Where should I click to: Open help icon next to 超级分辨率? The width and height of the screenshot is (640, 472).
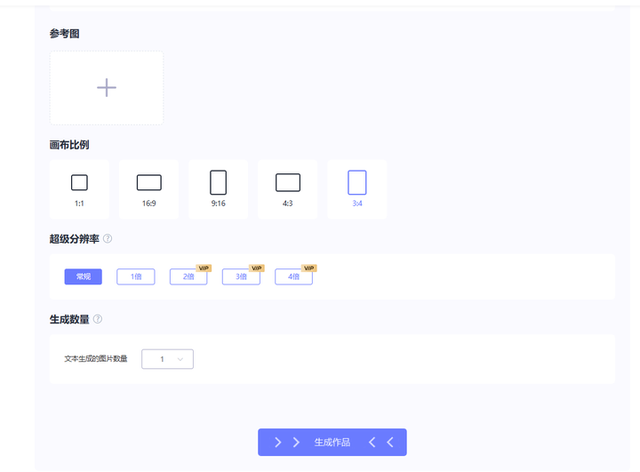point(107,238)
